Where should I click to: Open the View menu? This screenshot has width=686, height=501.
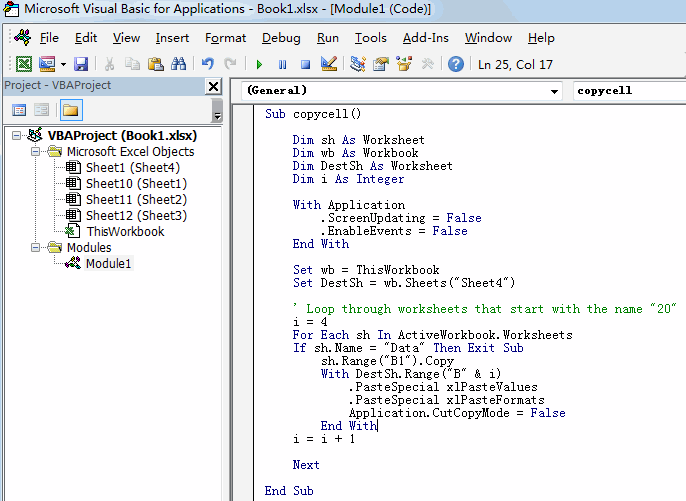[126, 38]
